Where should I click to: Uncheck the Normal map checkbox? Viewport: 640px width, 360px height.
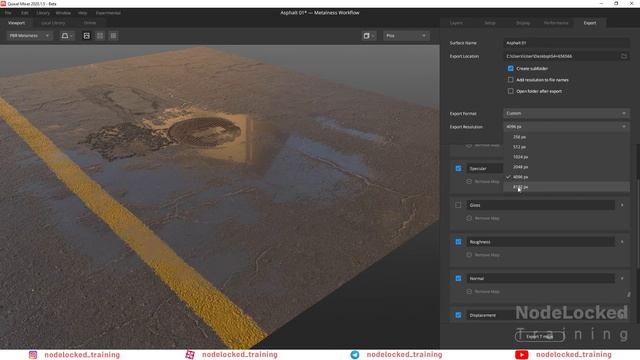pyautogui.click(x=458, y=278)
